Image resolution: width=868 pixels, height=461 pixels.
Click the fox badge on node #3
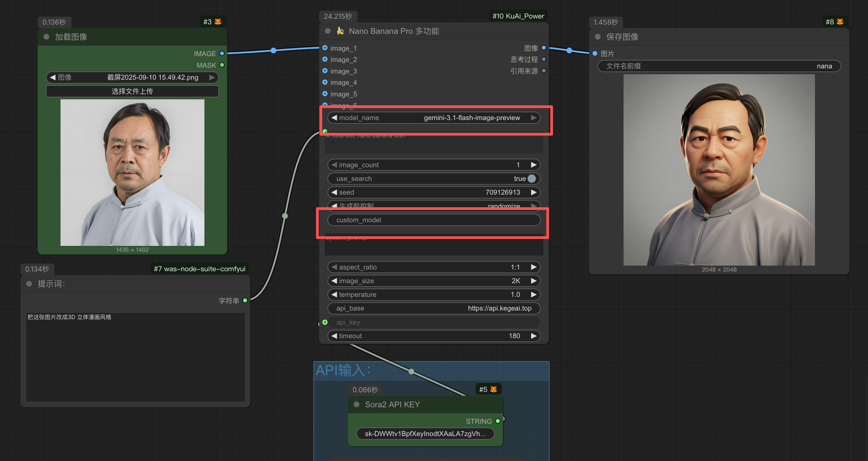[218, 22]
